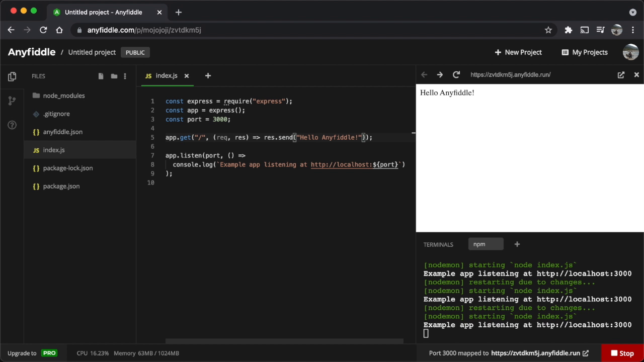Open preview in a new window
644x362 pixels.
pos(621,74)
